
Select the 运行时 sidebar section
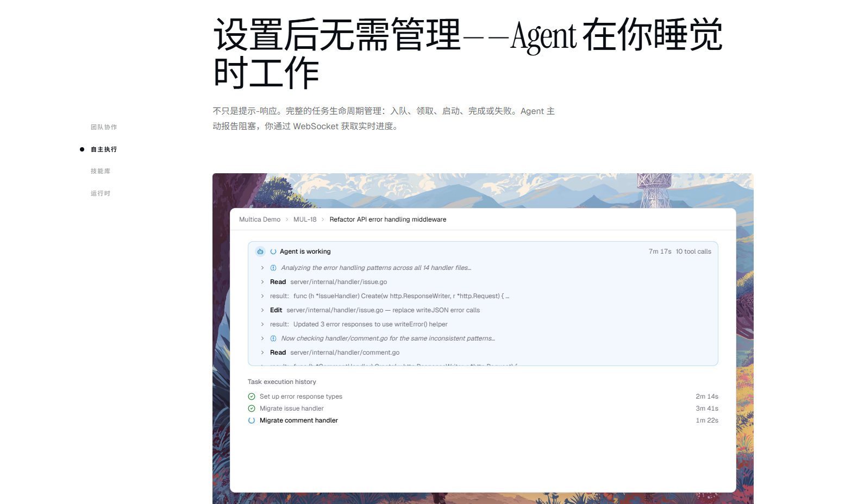[101, 193]
